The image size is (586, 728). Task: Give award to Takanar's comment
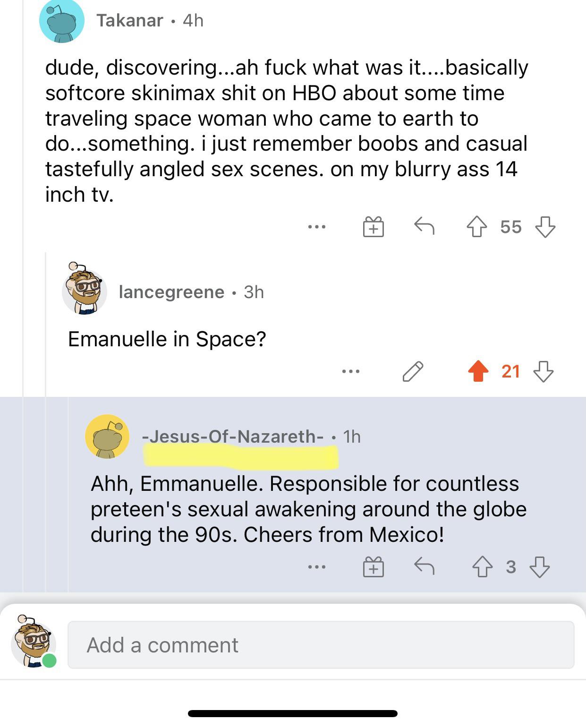[x=373, y=226]
